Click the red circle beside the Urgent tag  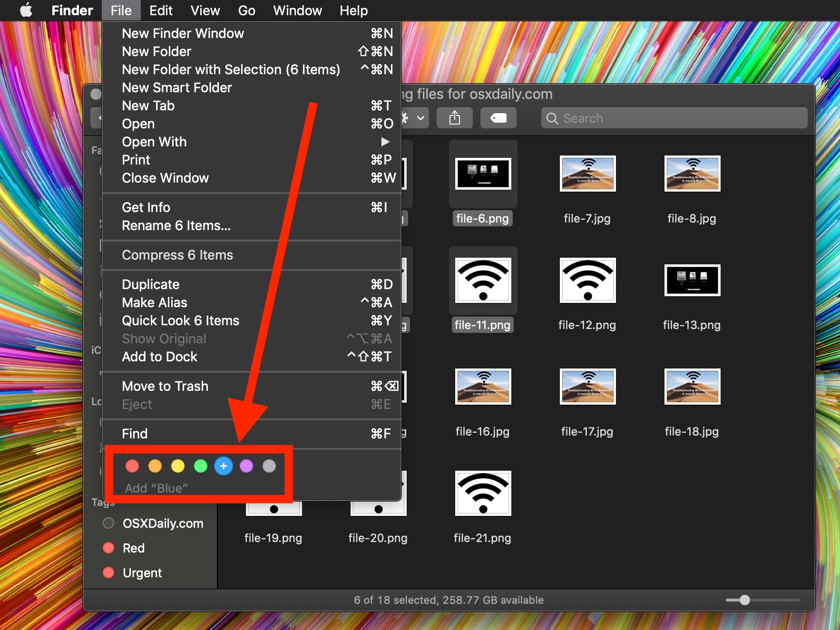point(108,572)
